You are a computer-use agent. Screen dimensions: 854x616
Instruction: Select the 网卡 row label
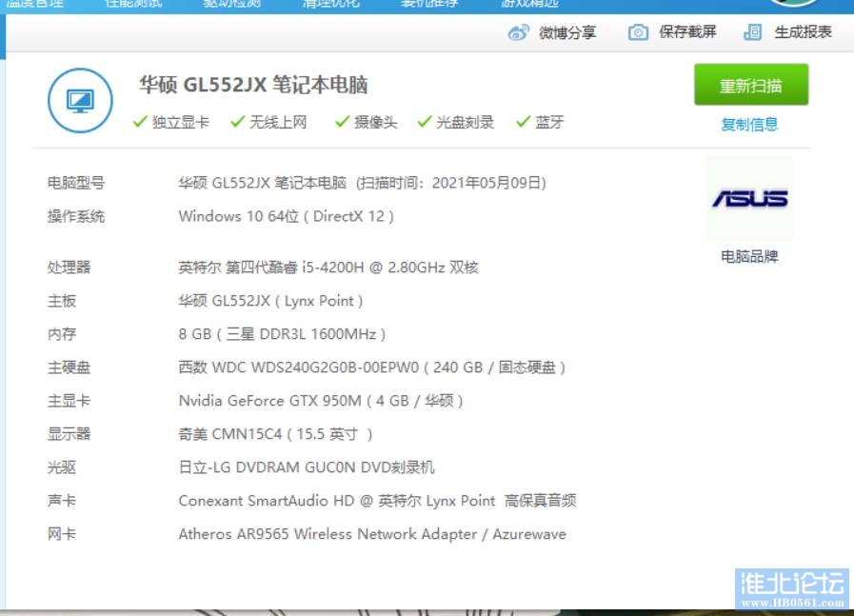(62, 534)
